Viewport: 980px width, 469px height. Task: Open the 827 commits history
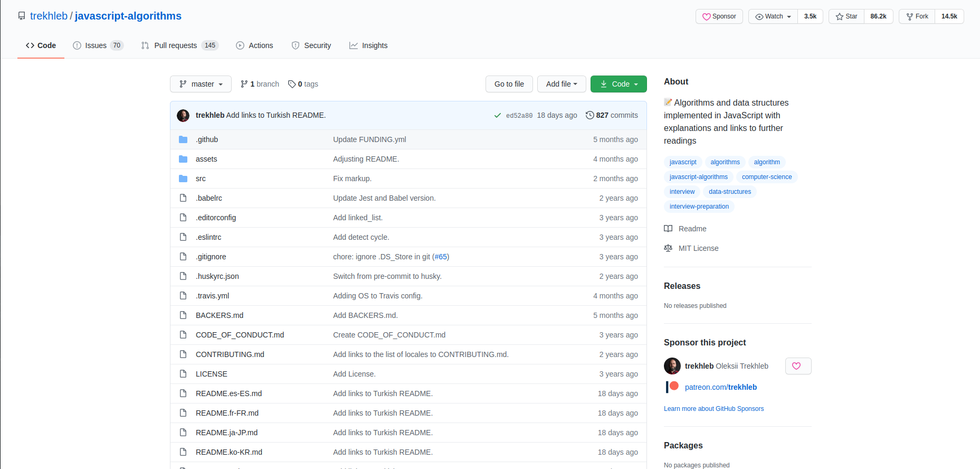pyautogui.click(x=612, y=115)
